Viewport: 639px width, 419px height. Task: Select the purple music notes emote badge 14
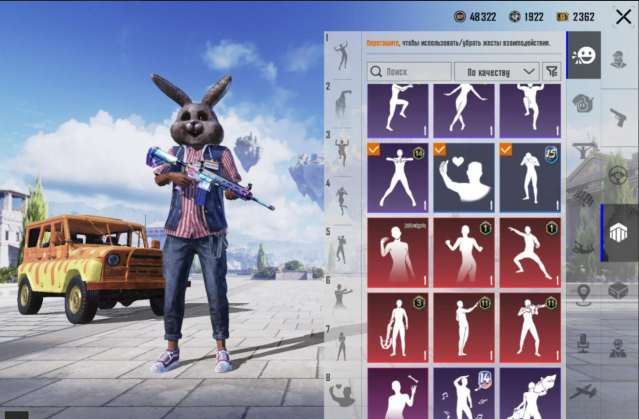[464, 393]
